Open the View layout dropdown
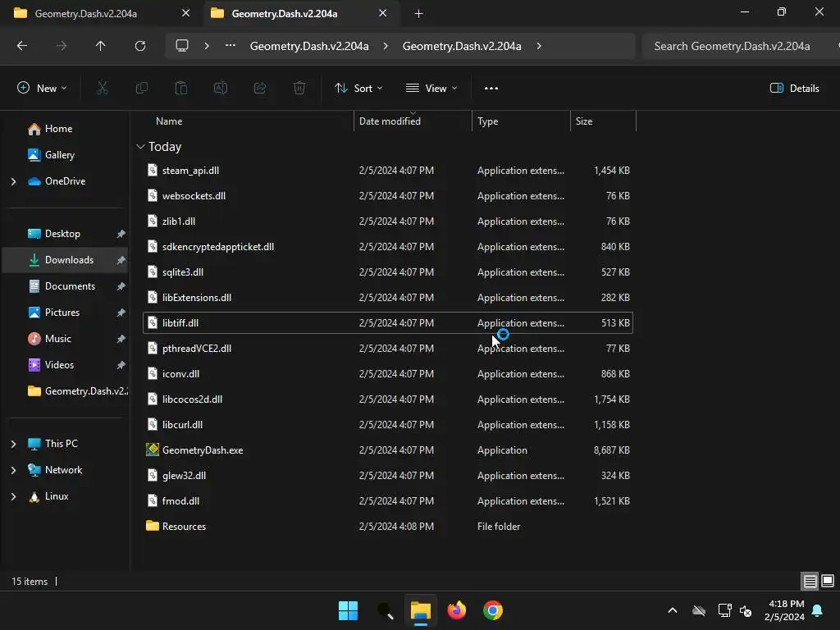The width and height of the screenshot is (840, 630). (x=431, y=89)
